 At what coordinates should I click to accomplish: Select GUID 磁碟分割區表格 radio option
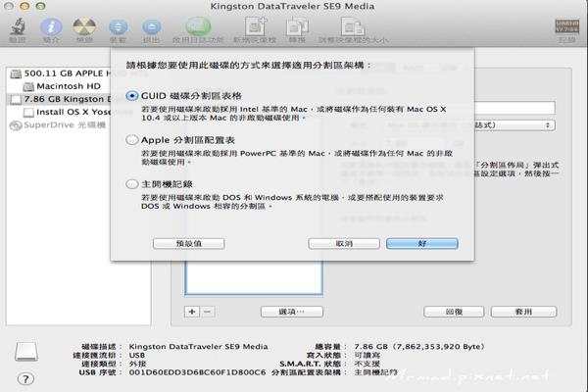pyautogui.click(x=131, y=96)
